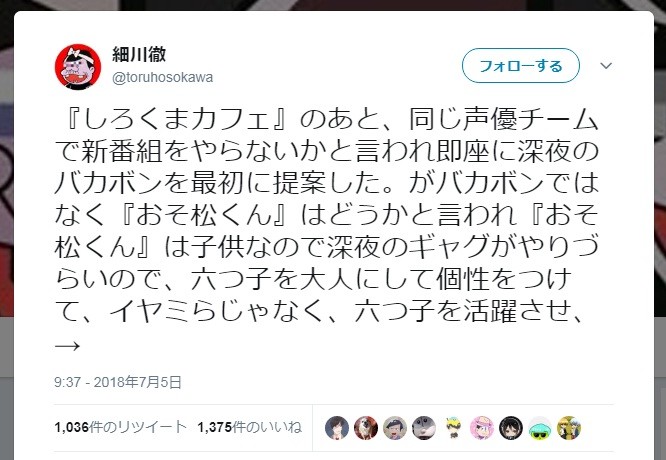Click the フォローする follow button
This screenshot has height=460, width=666.
pyautogui.click(x=521, y=65)
